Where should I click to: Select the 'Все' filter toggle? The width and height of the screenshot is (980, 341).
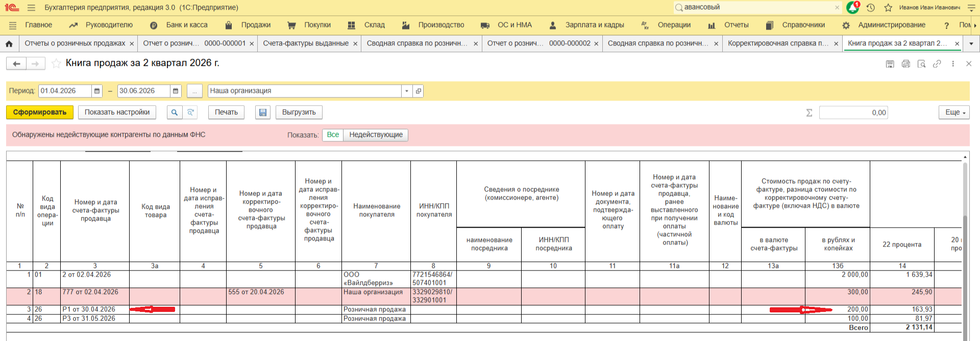tap(333, 135)
